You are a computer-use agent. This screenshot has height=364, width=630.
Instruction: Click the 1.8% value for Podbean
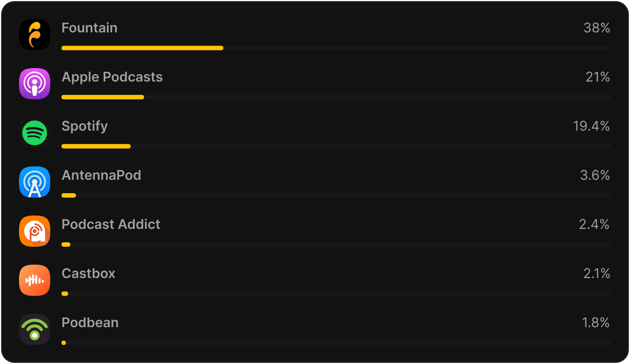(x=596, y=323)
